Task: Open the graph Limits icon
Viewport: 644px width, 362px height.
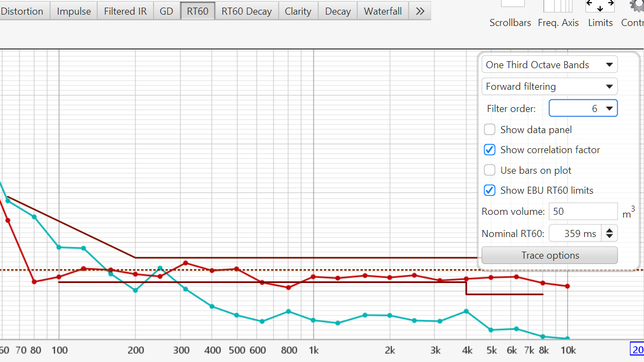Action: [600, 6]
